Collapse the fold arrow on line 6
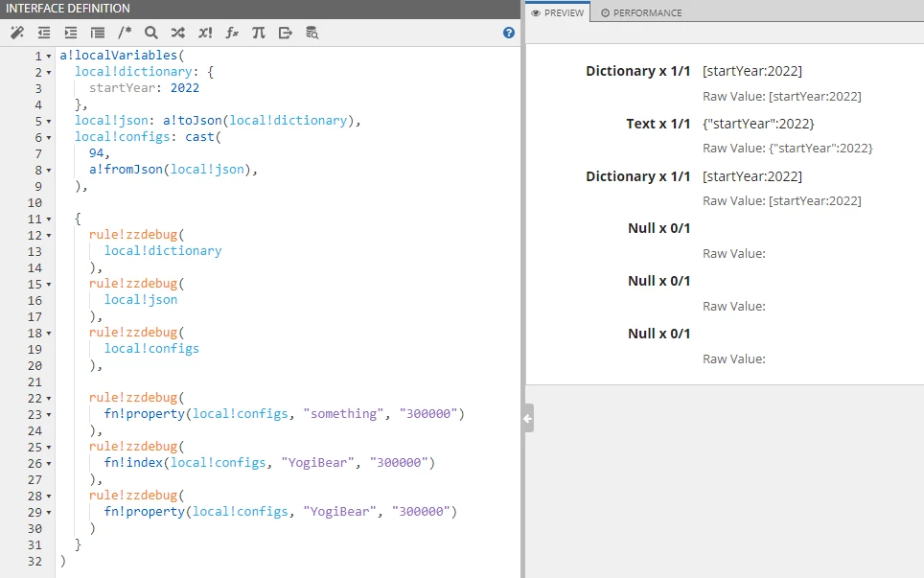The height and width of the screenshot is (578, 924). [x=49, y=138]
